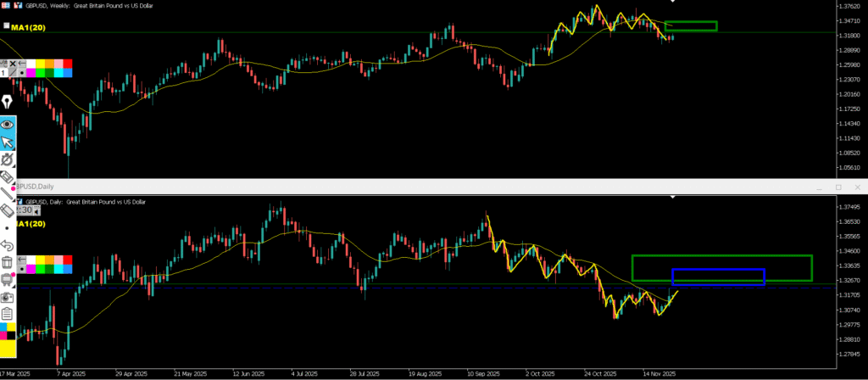This screenshot has width=868, height=380.
Task: Click the GBPUSD Daily window title bar
Action: pyautogui.click(x=424, y=187)
